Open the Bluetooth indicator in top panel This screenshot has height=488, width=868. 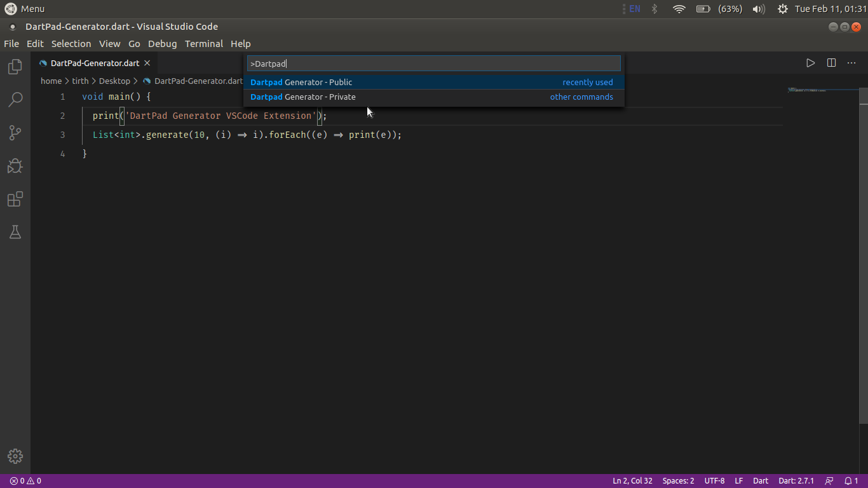pos(654,9)
